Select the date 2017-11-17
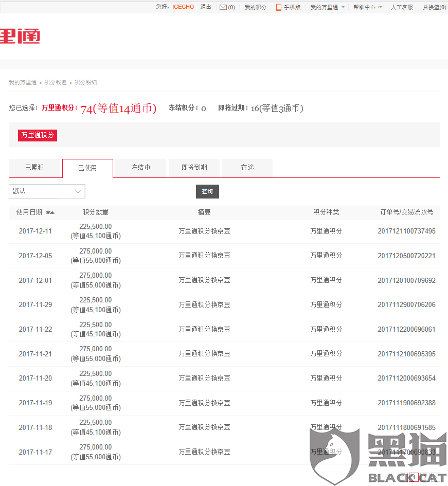This screenshot has width=448, height=486. (35, 452)
